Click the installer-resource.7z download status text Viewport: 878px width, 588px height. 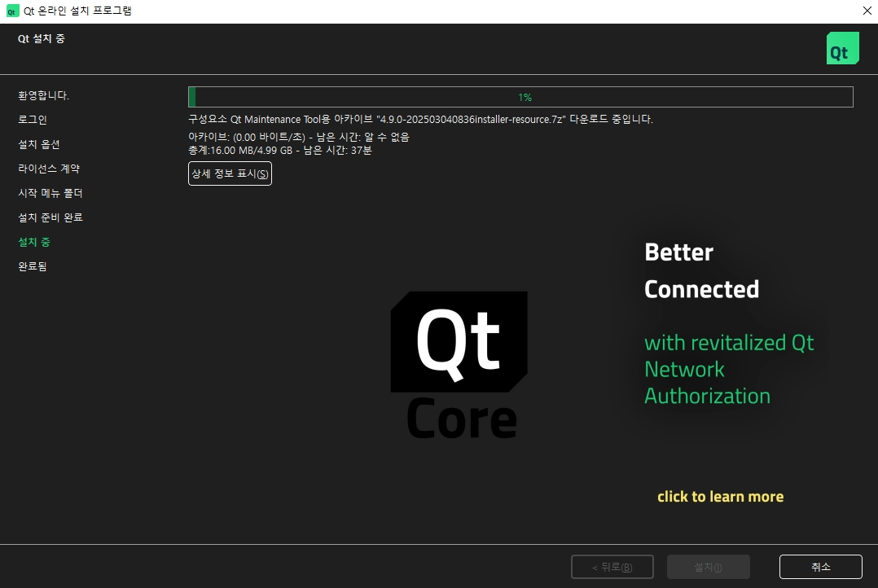click(x=420, y=119)
